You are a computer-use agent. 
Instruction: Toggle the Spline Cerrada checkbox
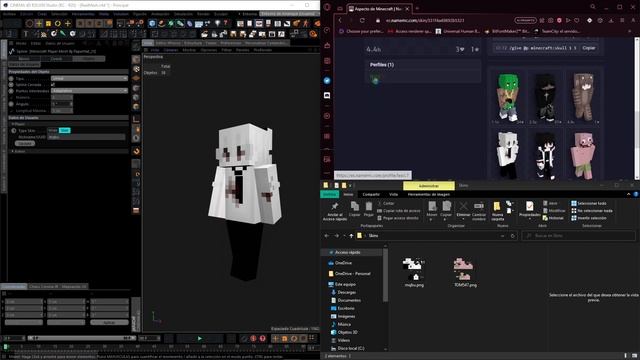click(53, 84)
